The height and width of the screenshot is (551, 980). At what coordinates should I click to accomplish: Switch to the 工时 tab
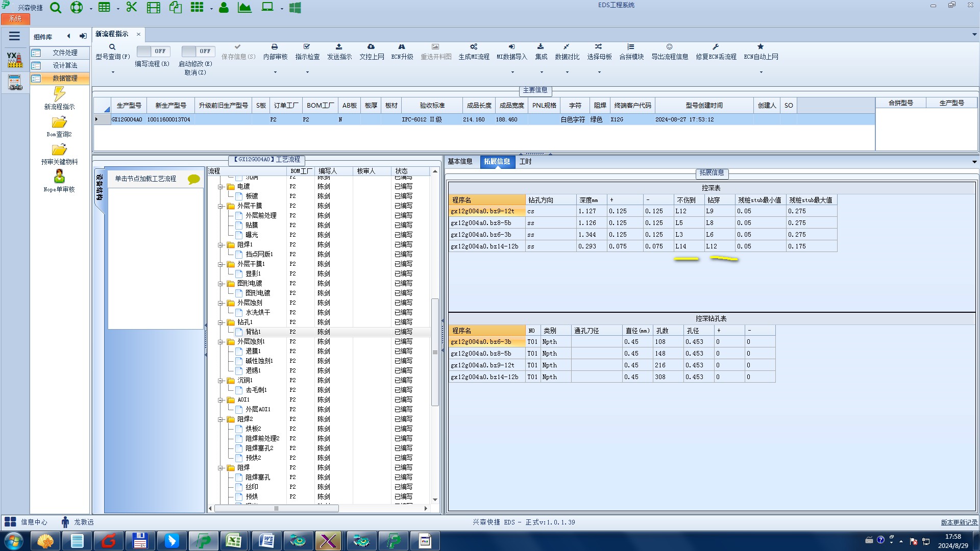(x=525, y=162)
